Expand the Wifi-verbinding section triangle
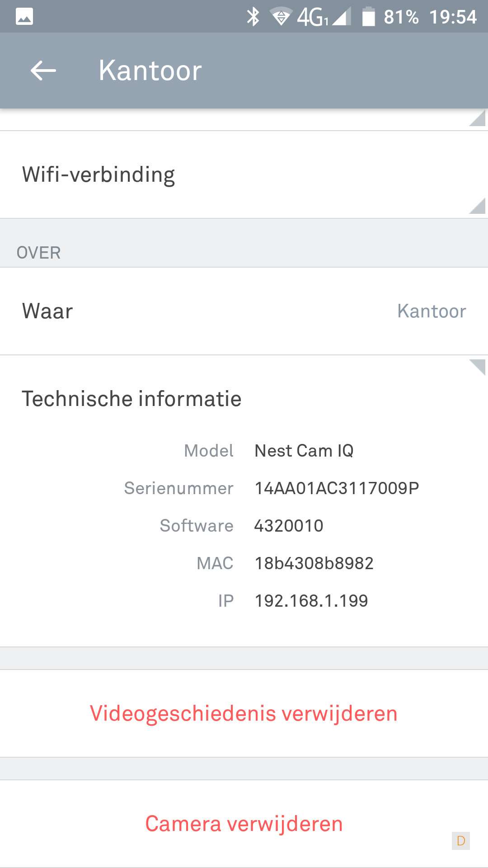Image resolution: width=488 pixels, height=868 pixels. tap(477, 206)
